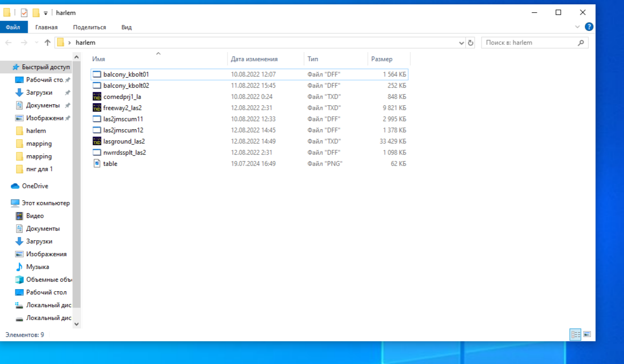The width and height of the screenshot is (624, 364).
Task: Open the address bar history dropdown
Action: coord(461,43)
